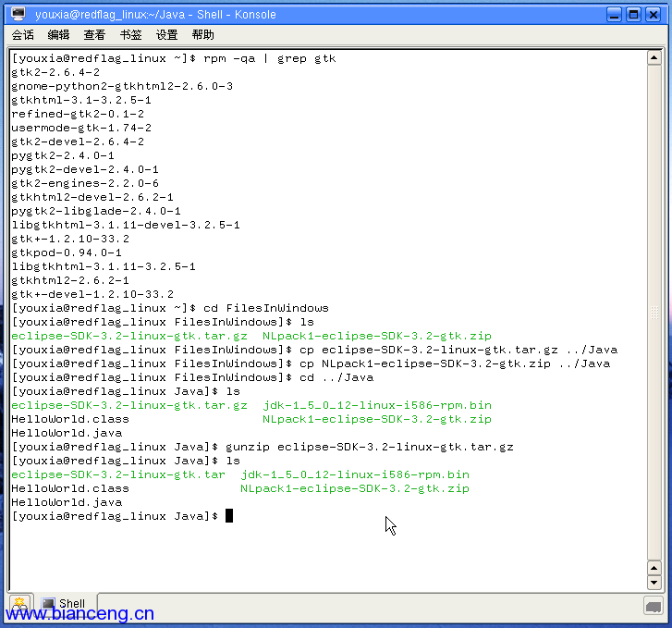The height and width of the screenshot is (628, 672).
Task: Click the 'pygtk2-devel-2.4.0-1' line
Action: point(85,169)
